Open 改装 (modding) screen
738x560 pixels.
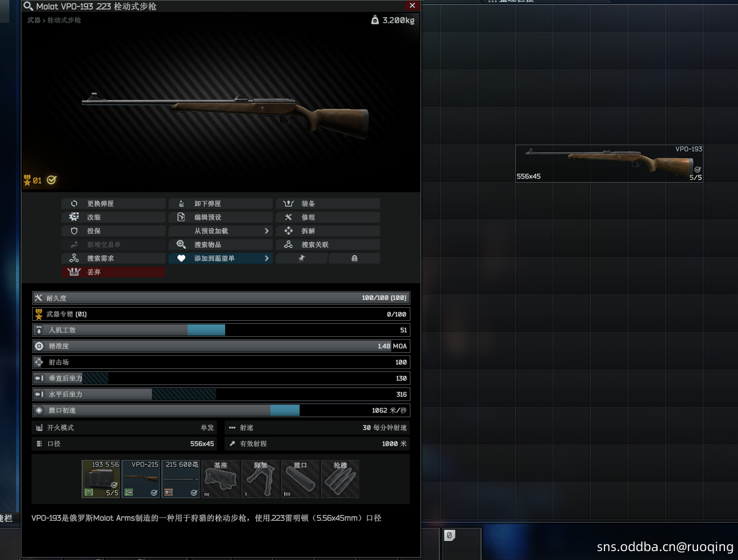click(x=113, y=217)
